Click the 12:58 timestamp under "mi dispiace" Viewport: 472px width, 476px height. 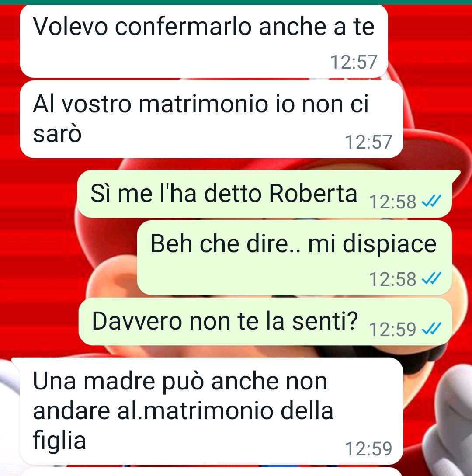pos(392,279)
